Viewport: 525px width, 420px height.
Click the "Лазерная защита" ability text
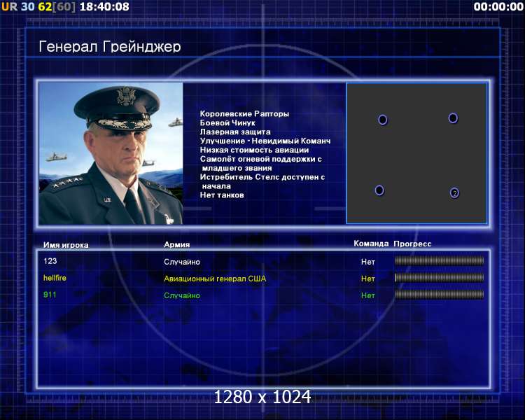(235, 132)
